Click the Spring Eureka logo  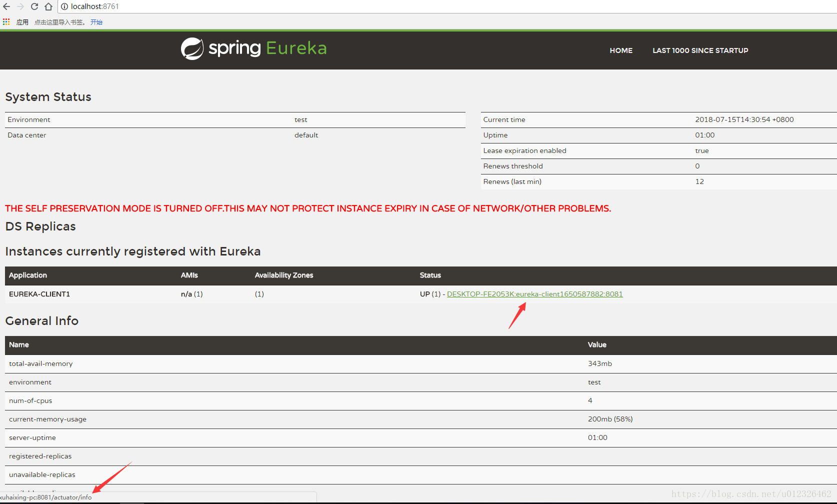253,48
